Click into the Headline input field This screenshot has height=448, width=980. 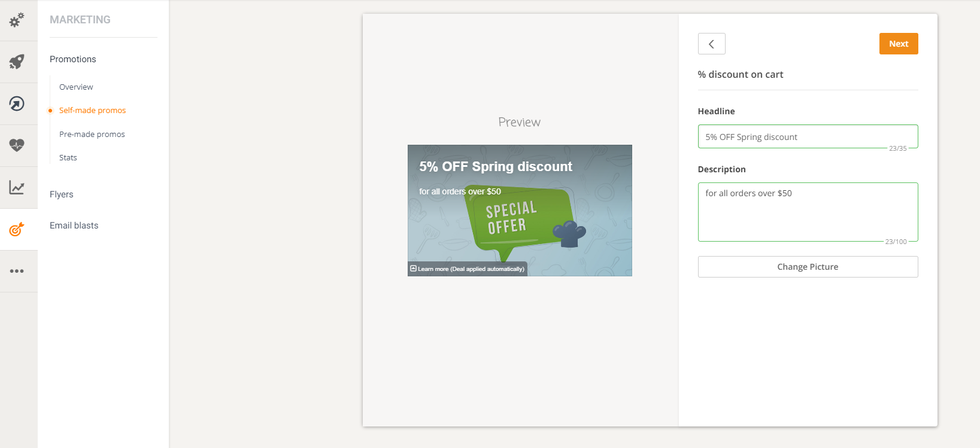point(808,136)
